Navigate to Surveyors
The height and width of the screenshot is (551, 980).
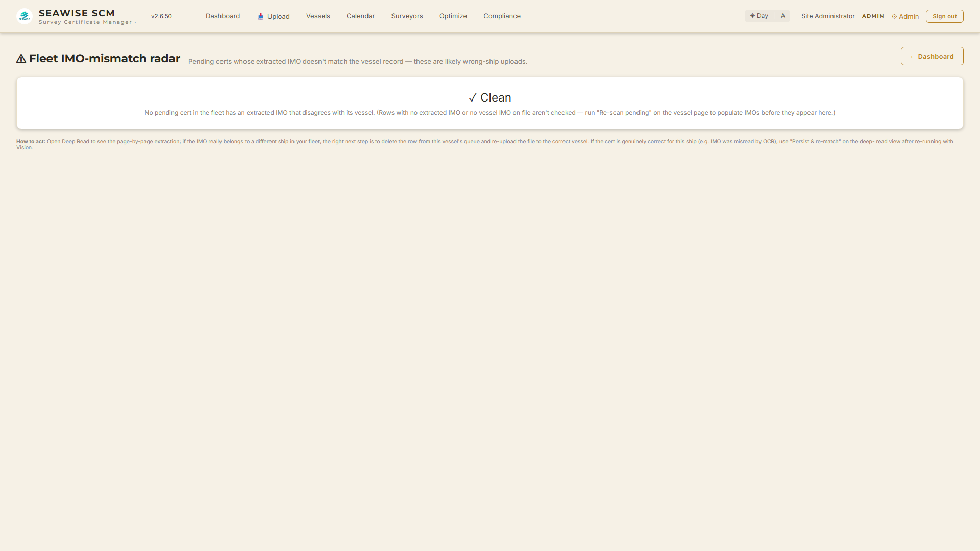tap(407, 16)
